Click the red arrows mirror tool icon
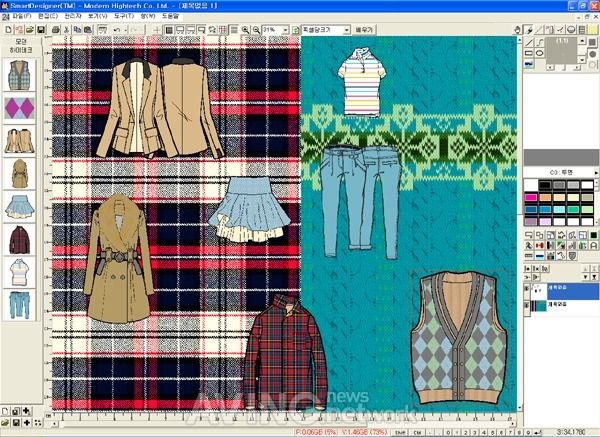The height and width of the screenshot is (437, 600). 540,246
